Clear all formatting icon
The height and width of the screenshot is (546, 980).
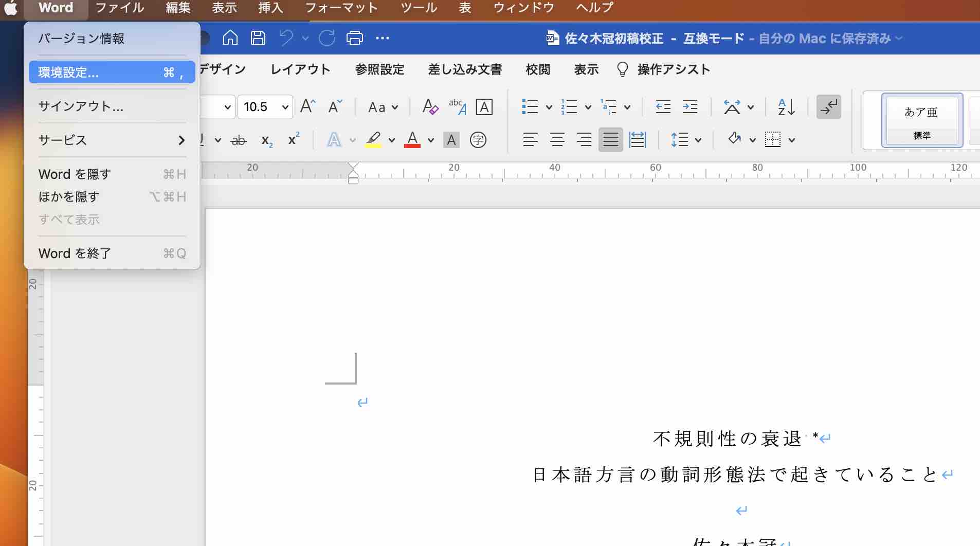tap(430, 106)
